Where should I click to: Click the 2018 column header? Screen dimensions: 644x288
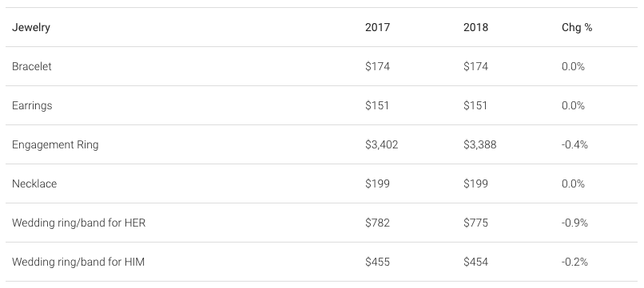475,27
